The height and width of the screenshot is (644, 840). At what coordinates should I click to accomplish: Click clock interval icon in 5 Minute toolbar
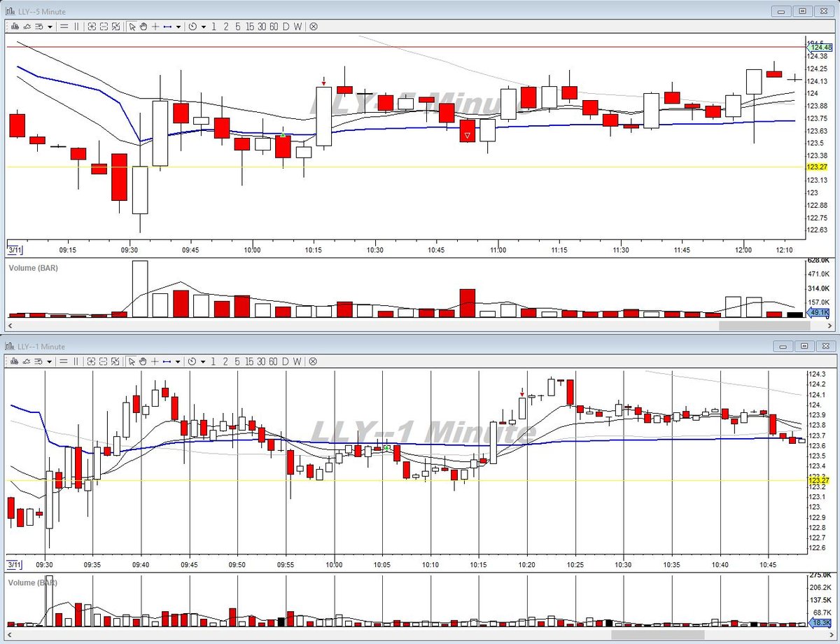[192, 27]
